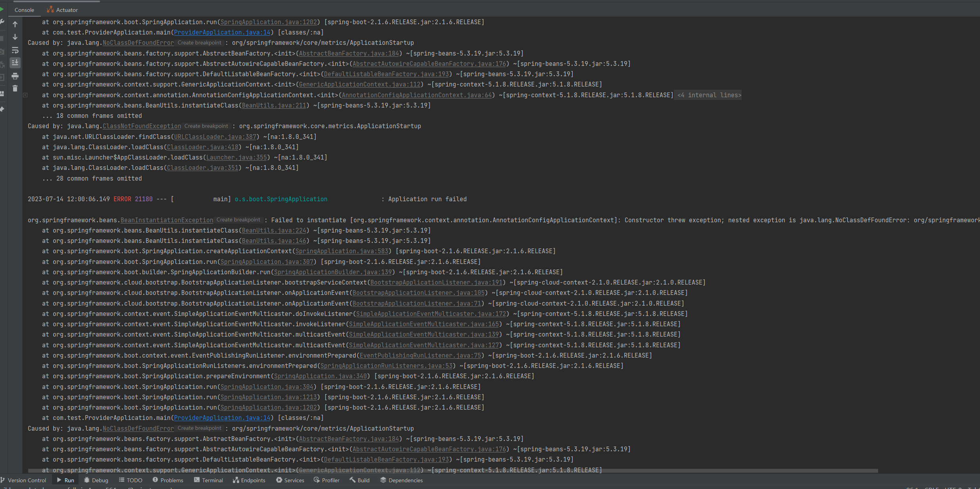Open the Profiler tool window
The image size is (980, 489).
327,480
